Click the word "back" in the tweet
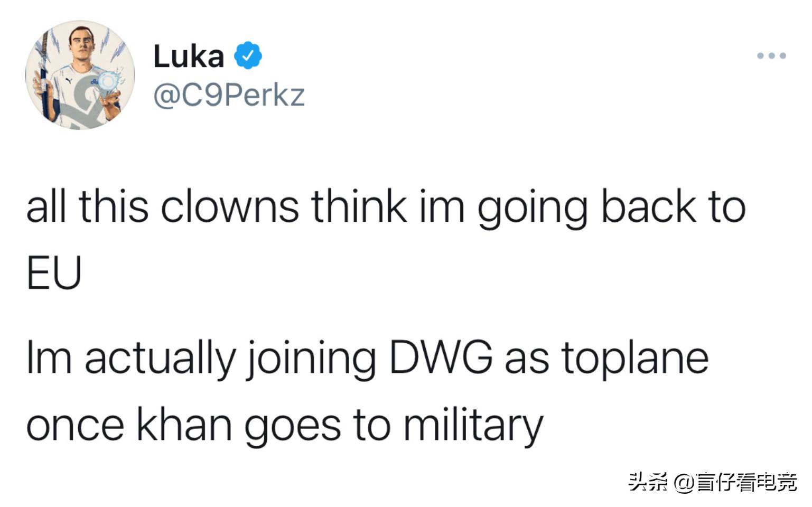 [649, 206]
